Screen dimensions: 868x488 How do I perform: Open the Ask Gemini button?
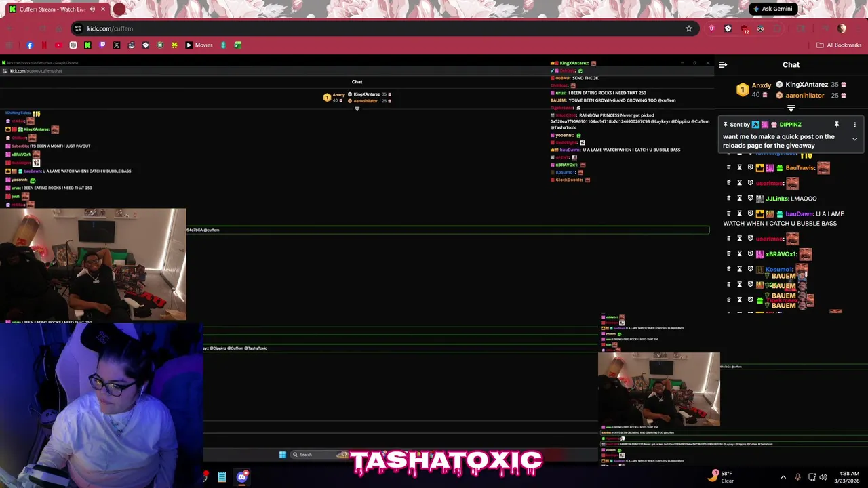point(772,9)
